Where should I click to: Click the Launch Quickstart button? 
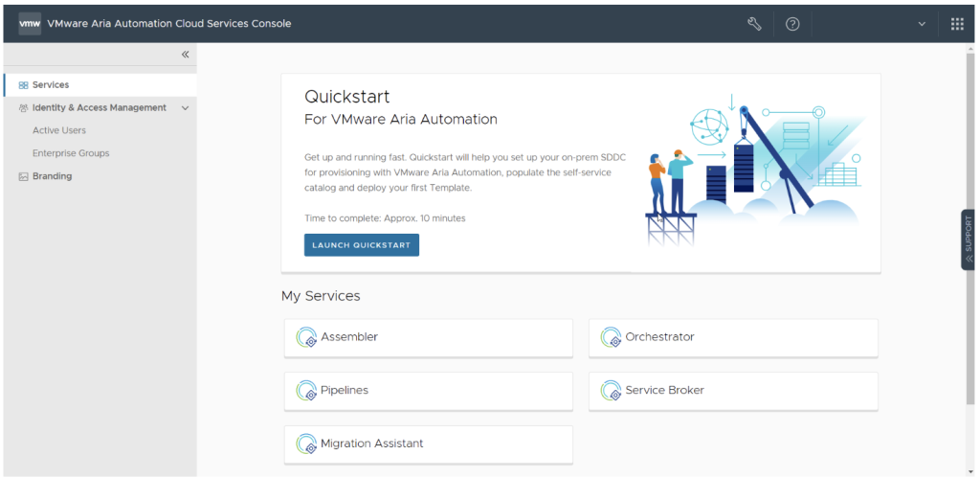361,245
